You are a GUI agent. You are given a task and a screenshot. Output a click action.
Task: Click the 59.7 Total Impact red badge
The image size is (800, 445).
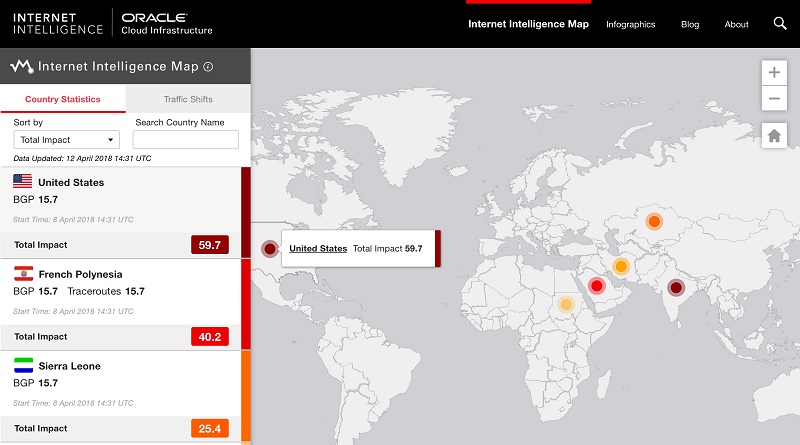pos(210,245)
